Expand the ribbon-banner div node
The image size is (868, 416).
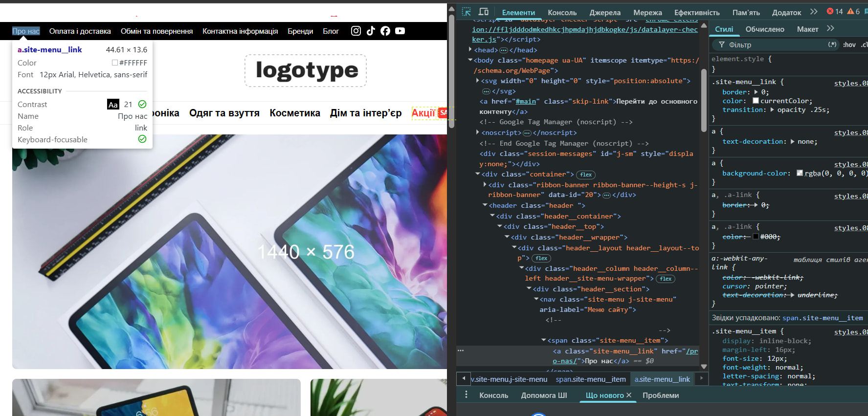point(485,184)
